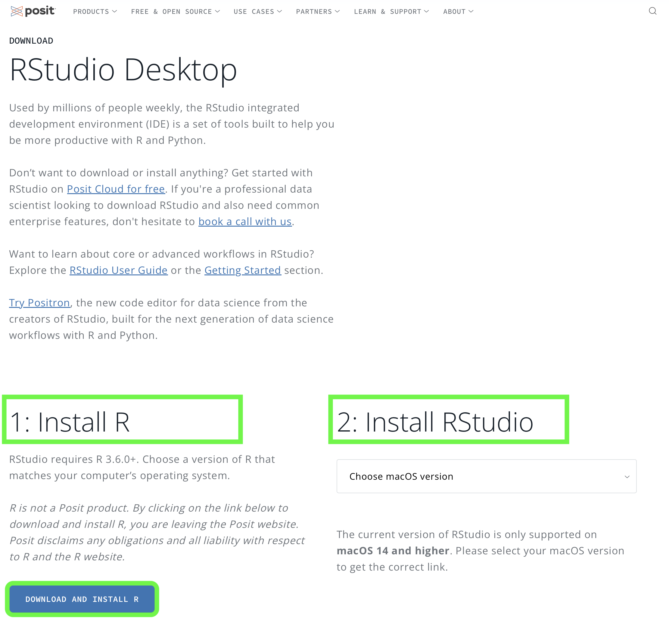Open the Use Cases menu
Viewport: 669px width, 644px height.
point(258,12)
